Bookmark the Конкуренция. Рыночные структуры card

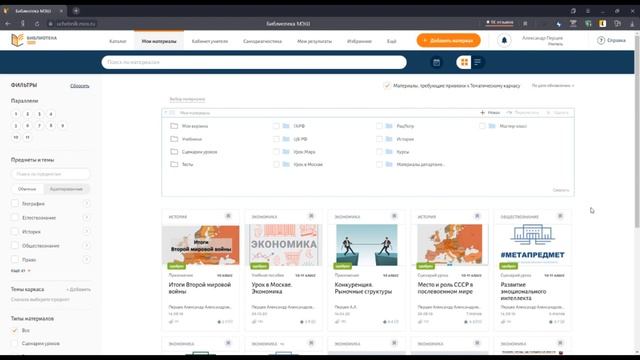[394, 216]
